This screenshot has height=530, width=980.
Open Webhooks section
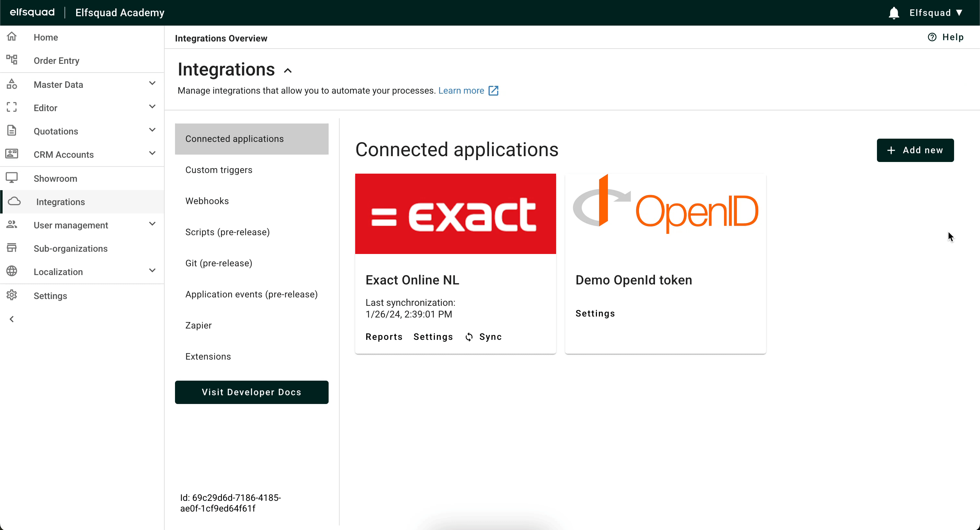click(x=251, y=201)
